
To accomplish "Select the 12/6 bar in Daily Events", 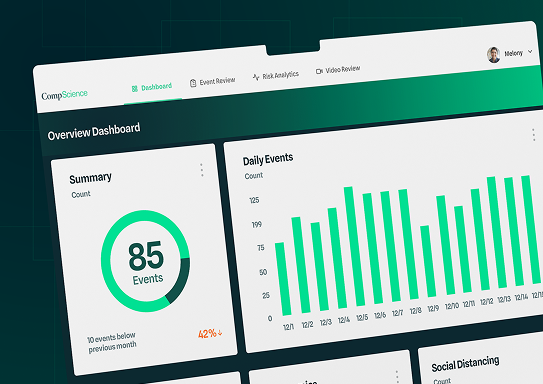I will pos(373,249).
